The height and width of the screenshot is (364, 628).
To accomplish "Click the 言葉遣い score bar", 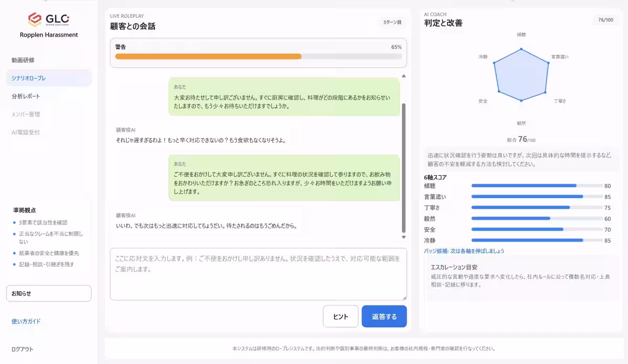I will click(537, 197).
